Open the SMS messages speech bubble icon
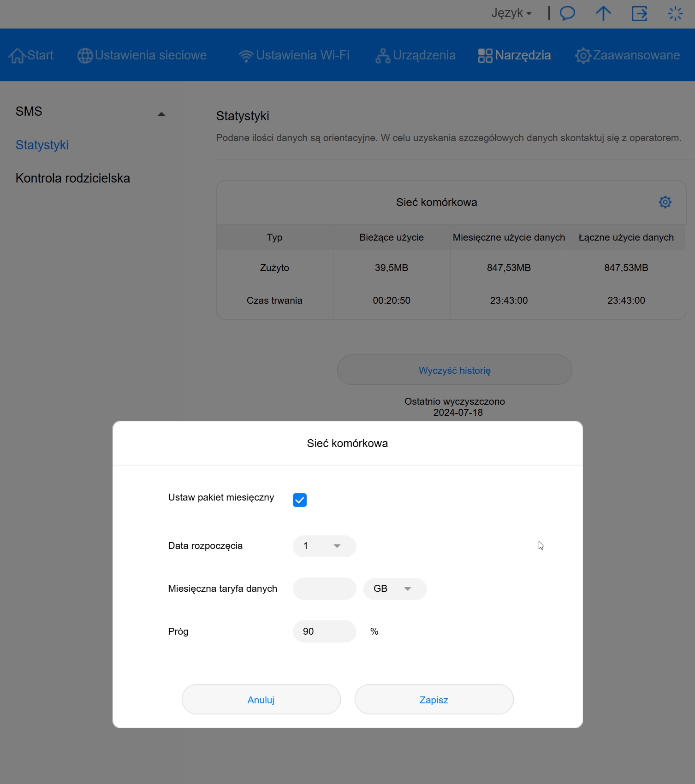Screen dimensions: 695x784 coord(567,13)
